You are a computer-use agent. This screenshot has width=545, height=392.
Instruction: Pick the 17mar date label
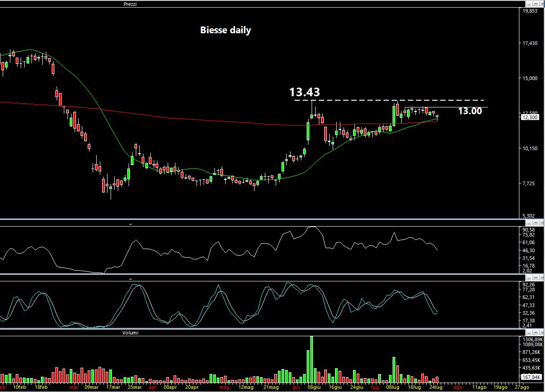113,387
